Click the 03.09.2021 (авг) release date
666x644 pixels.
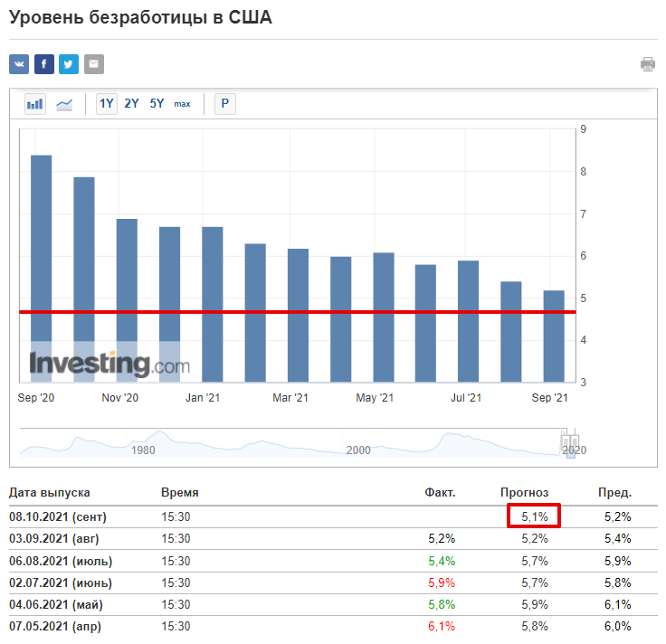click(x=54, y=539)
